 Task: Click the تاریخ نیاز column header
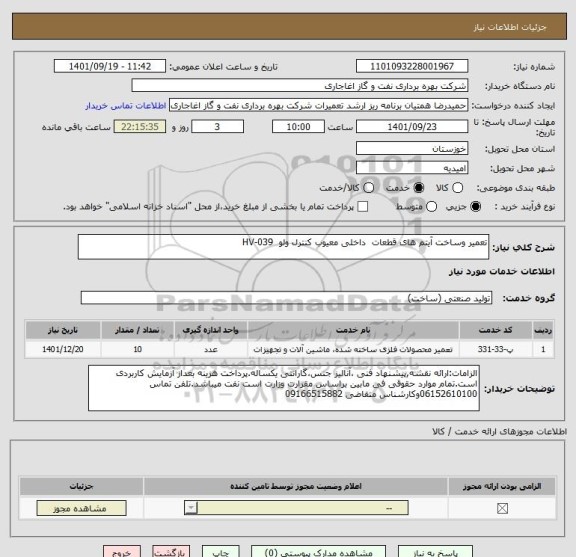tap(63, 330)
